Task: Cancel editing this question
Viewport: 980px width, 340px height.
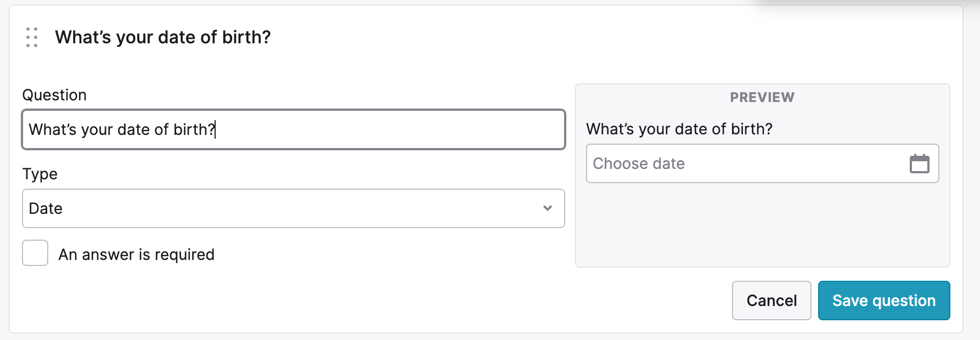Action: tap(771, 301)
